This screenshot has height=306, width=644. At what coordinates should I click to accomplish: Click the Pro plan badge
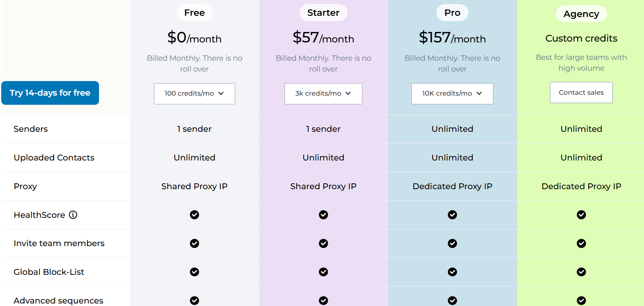(452, 12)
